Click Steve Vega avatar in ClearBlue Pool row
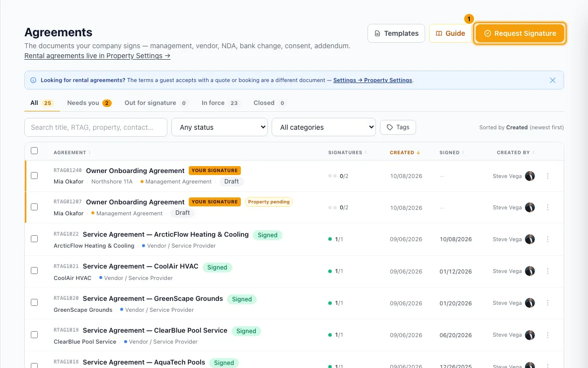Screen dimensions: 588x368 tap(530, 335)
